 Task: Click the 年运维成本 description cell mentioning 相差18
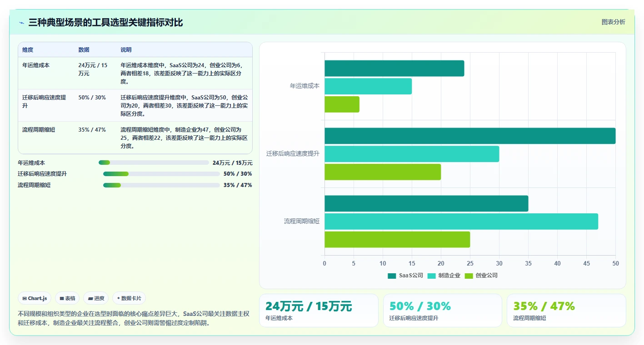pos(183,74)
